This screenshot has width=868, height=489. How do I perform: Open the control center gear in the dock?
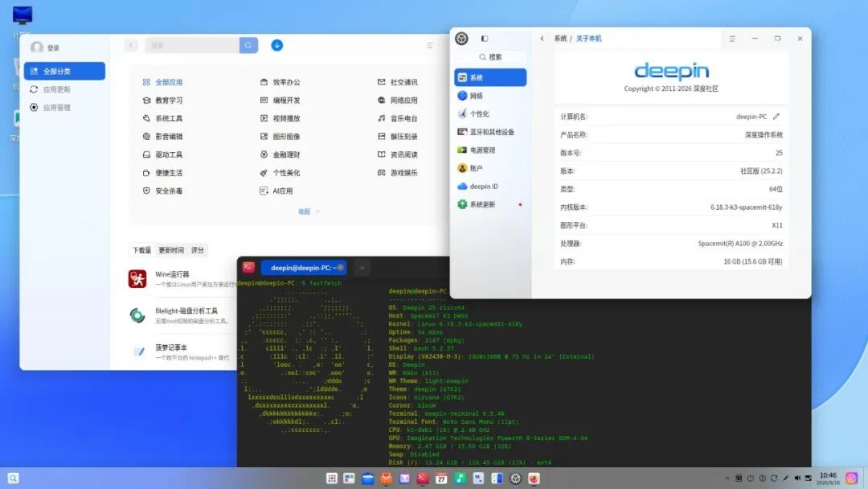coord(515,479)
